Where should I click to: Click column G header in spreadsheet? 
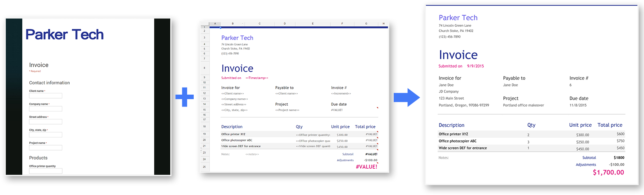tap(366, 24)
